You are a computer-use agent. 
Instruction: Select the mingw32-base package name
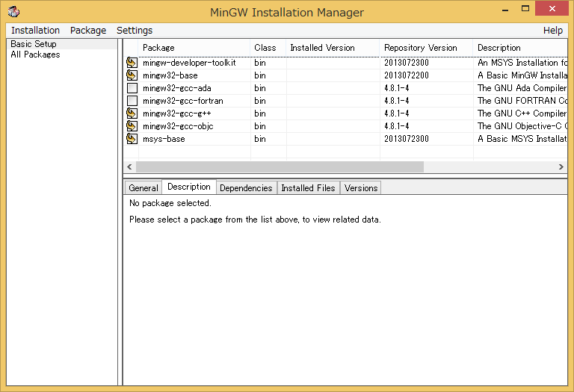click(x=170, y=75)
